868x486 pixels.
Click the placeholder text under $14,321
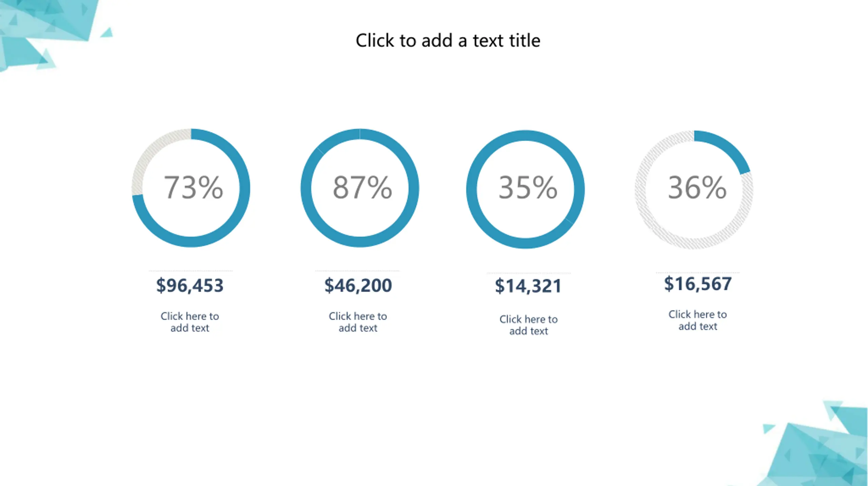[529, 325]
